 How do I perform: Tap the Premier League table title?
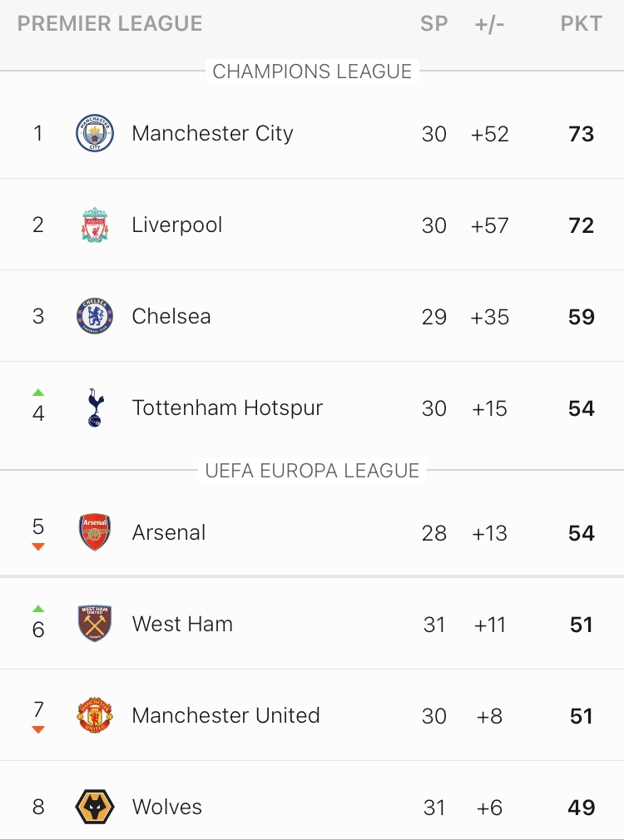[110, 24]
